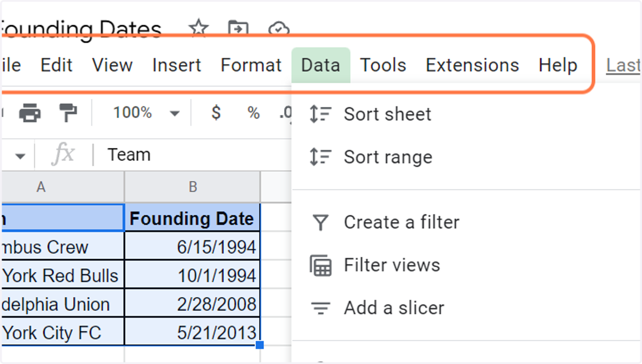Open the Extensions menu

tap(472, 65)
